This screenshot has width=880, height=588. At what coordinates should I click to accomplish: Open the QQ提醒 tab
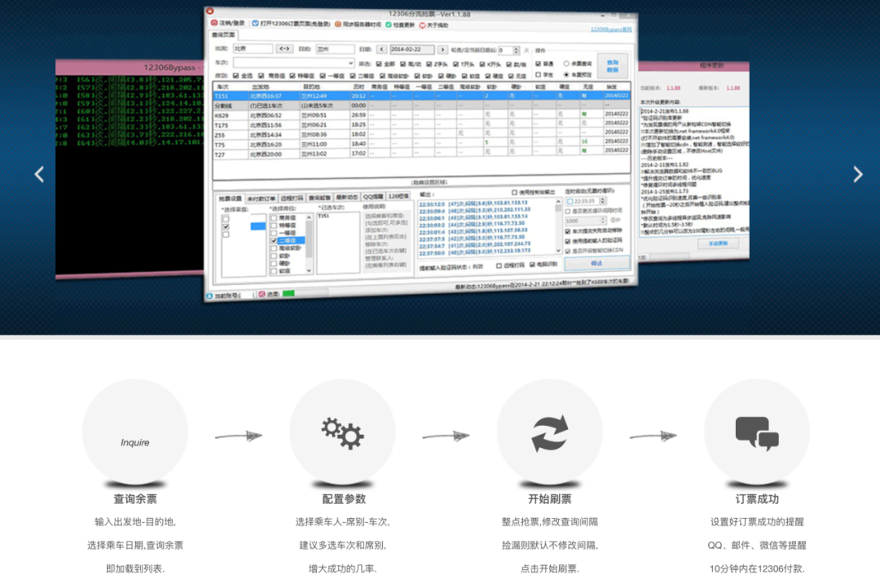pos(373,197)
